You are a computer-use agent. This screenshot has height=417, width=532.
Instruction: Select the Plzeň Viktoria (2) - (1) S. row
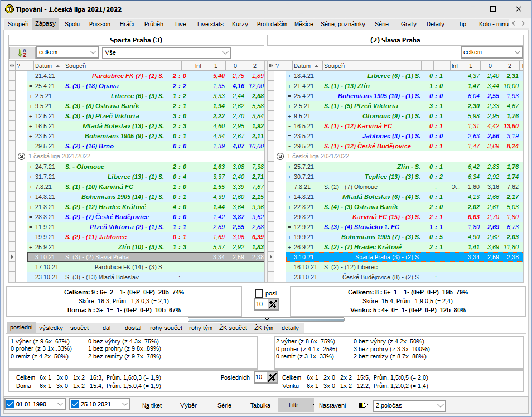(x=146, y=227)
